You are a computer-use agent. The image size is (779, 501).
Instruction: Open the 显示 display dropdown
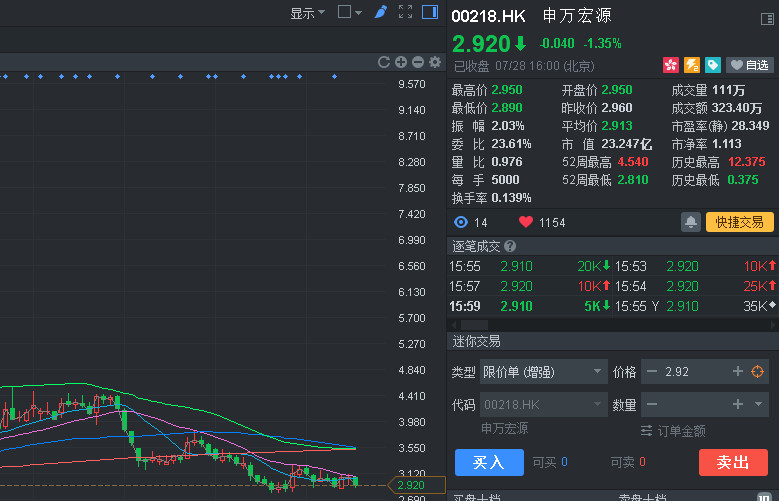pyautogui.click(x=307, y=13)
